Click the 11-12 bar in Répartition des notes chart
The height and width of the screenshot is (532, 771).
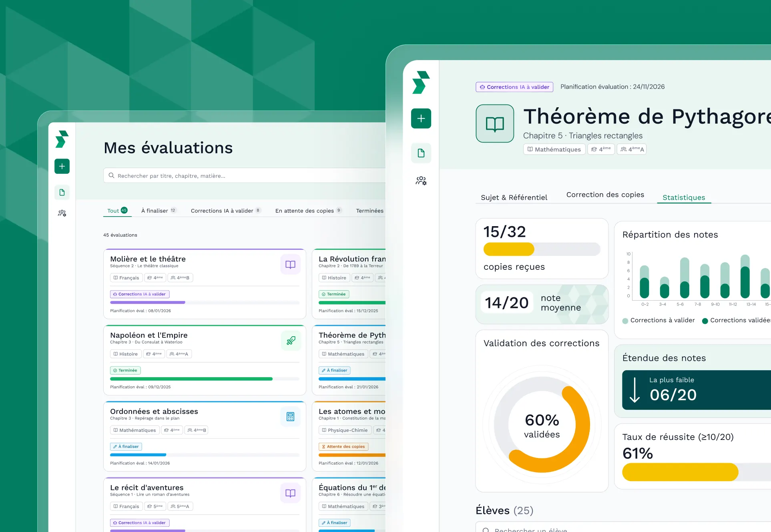point(725,280)
